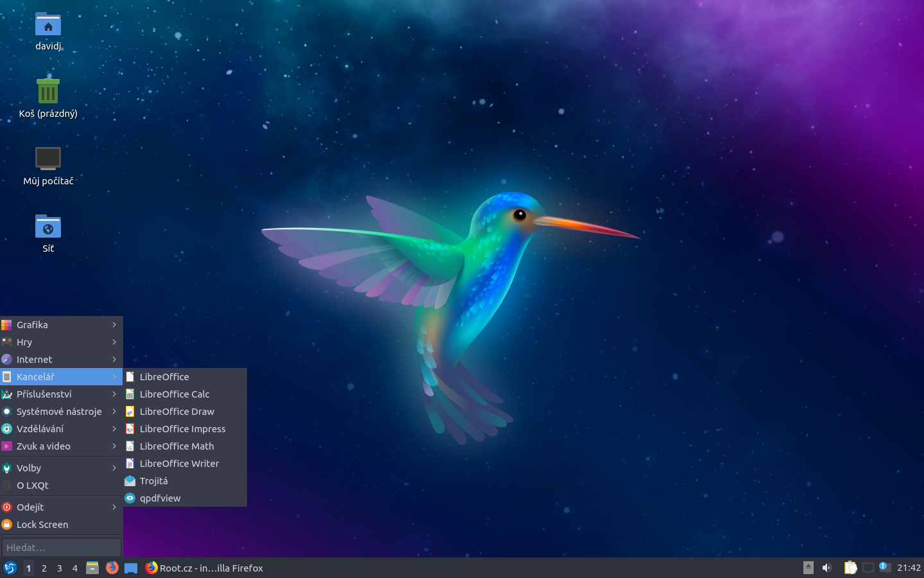Image resolution: width=924 pixels, height=578 pixels.
Task: Launch LibreOffice Calc from the menu
Action: [175, 394]
